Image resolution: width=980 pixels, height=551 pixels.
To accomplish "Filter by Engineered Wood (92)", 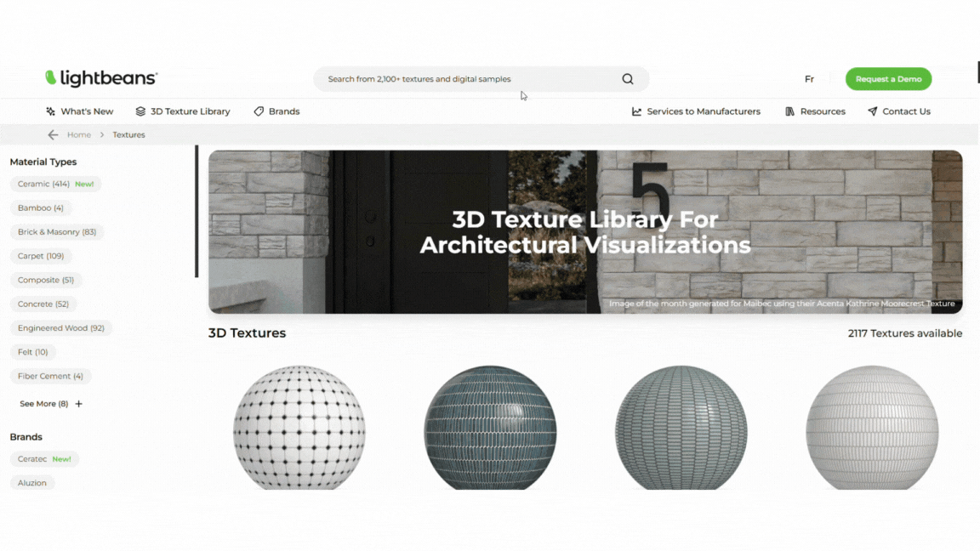I will 60,328.
